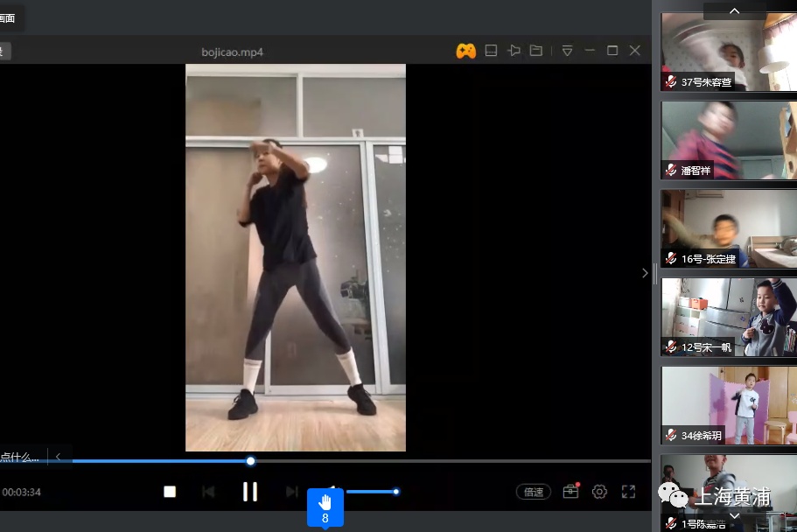The height and width of the screenshot is (532, 797).
Task: Click the mini-mode window icon in title bar
Action: click(491, 51)
